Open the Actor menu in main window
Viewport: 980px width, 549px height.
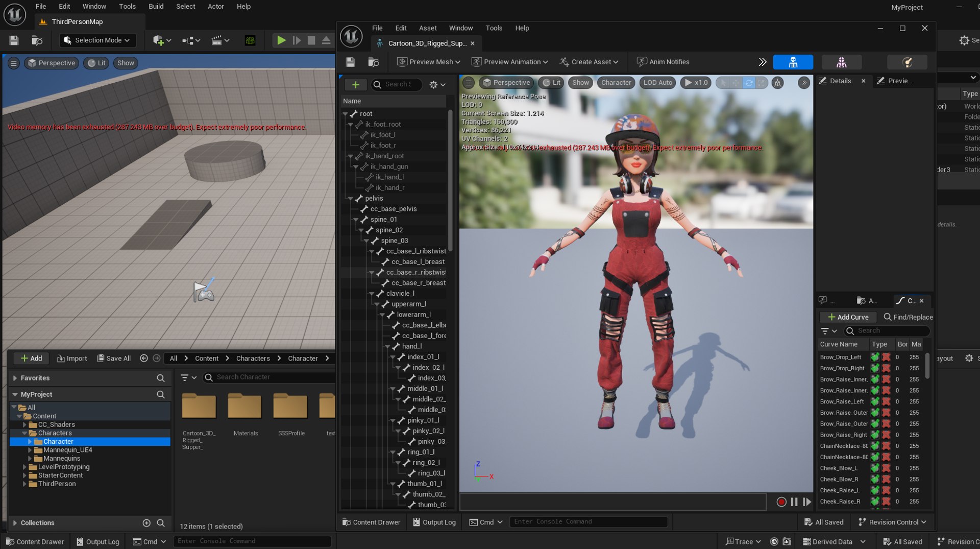tap(215, 6)
